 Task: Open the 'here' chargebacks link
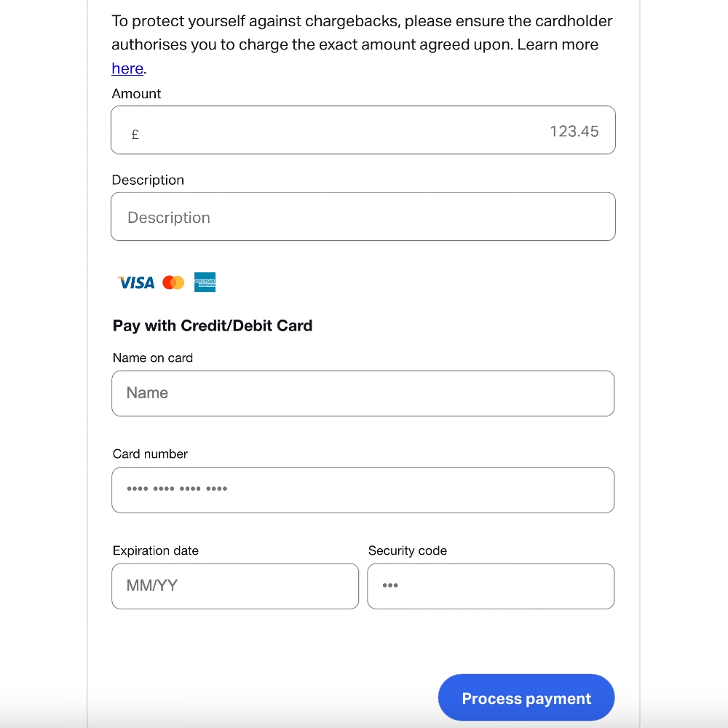point(127,68)
